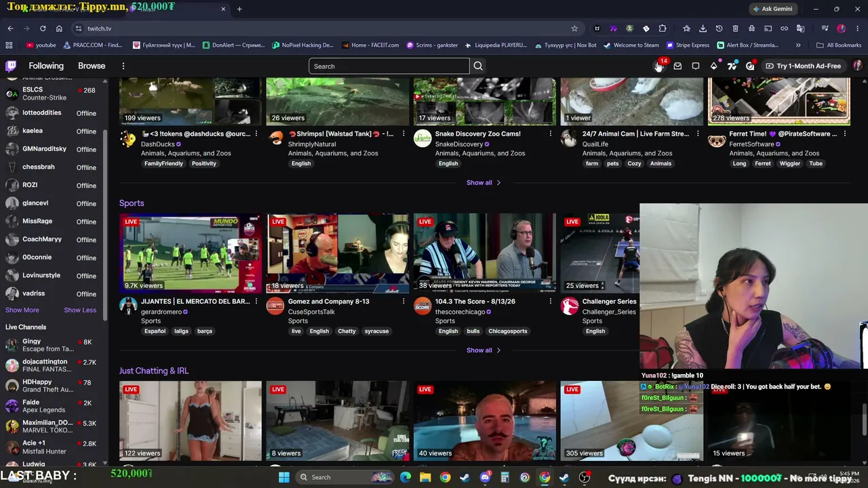This screenshot has width=868, height=488.
Task: Show all streams under the Sports section
Action: (484, 350)
